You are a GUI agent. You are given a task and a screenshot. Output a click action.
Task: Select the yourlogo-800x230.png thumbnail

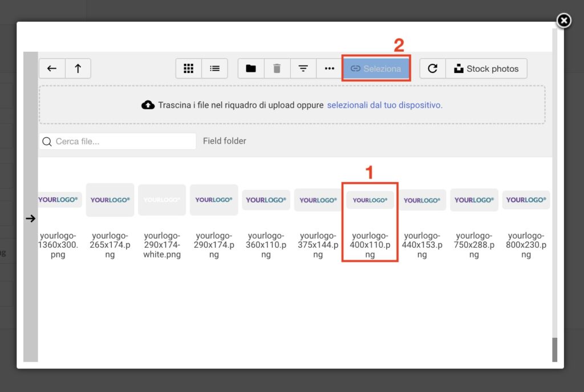click(526, 200)
